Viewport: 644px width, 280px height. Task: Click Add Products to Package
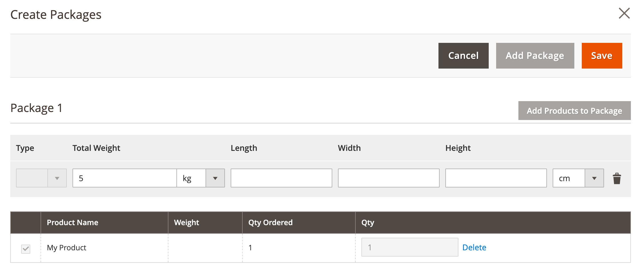click(x=574, y=111)
